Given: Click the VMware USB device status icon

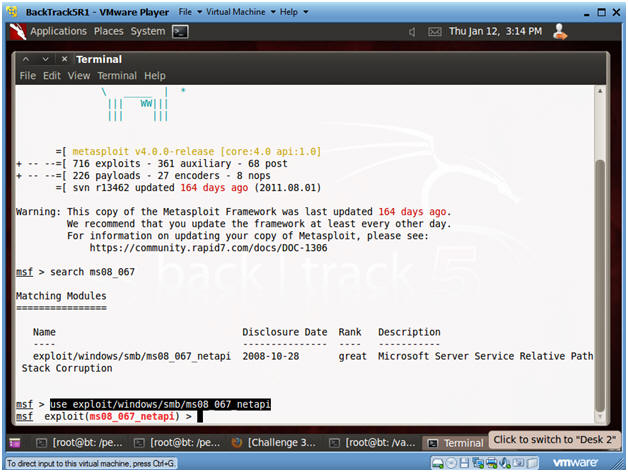Looking at the screenshot, I should 518,463.
